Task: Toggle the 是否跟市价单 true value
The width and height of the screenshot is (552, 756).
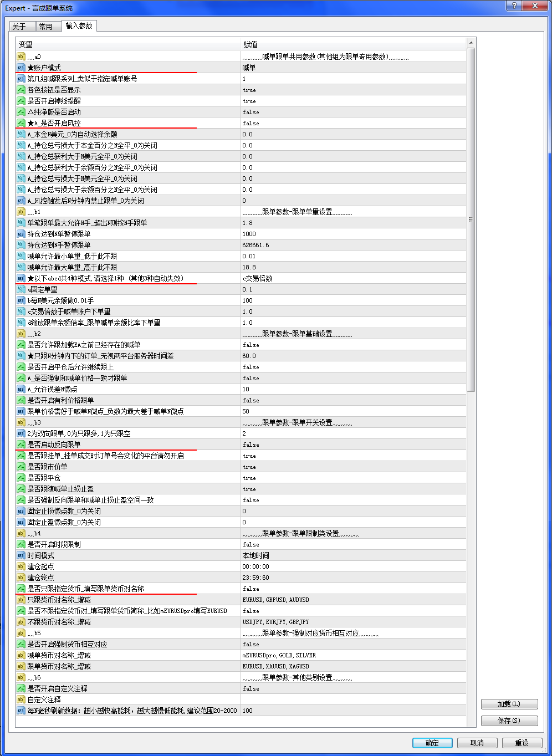Action: pyautogui.click(x=354, y=467)
